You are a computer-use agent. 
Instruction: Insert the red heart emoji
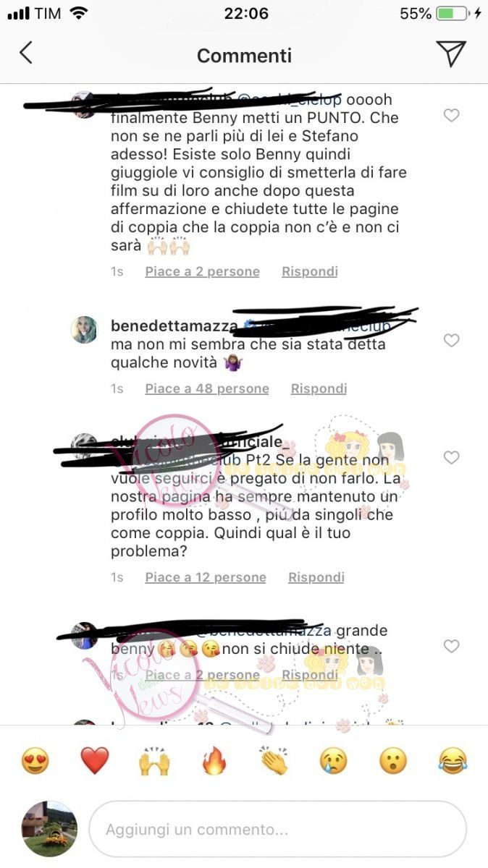click(x=94, y=761)
